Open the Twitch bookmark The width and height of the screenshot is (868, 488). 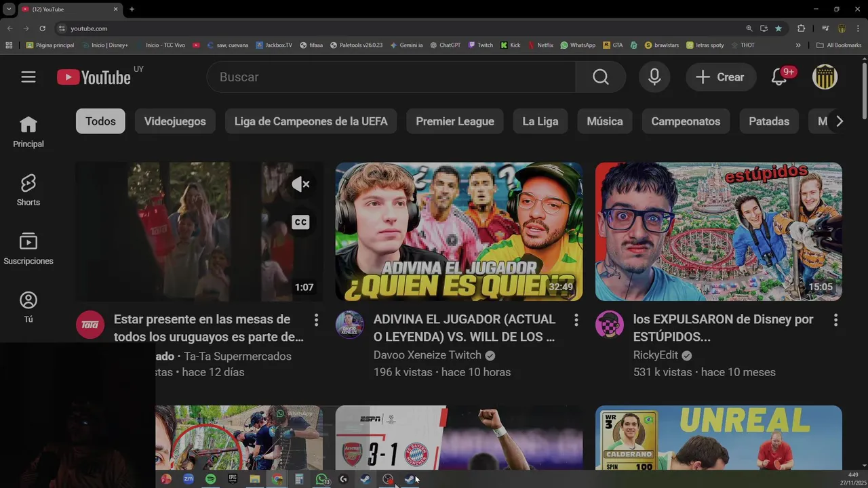click(x=480, y=45)
